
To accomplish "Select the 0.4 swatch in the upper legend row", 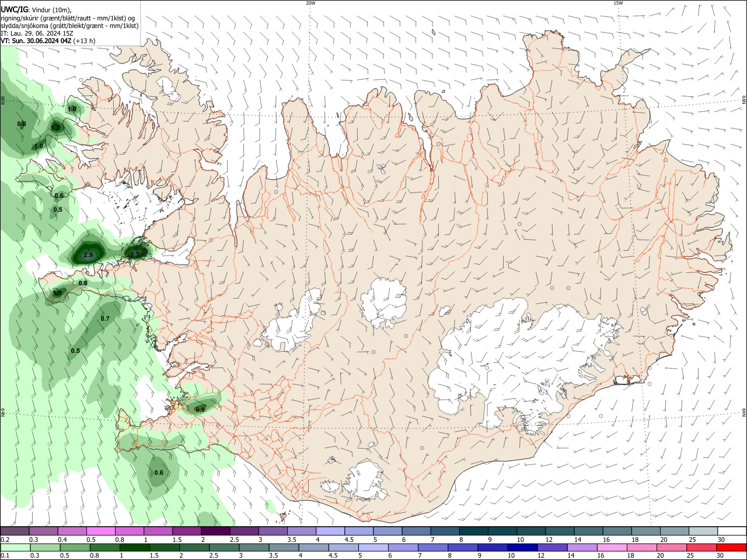I will coord(72,531).
